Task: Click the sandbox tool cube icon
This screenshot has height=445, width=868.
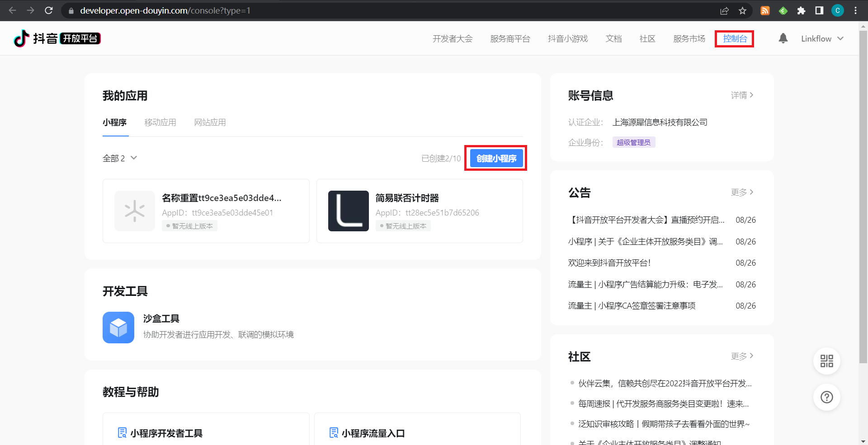Action: click(x=118, y=328)
